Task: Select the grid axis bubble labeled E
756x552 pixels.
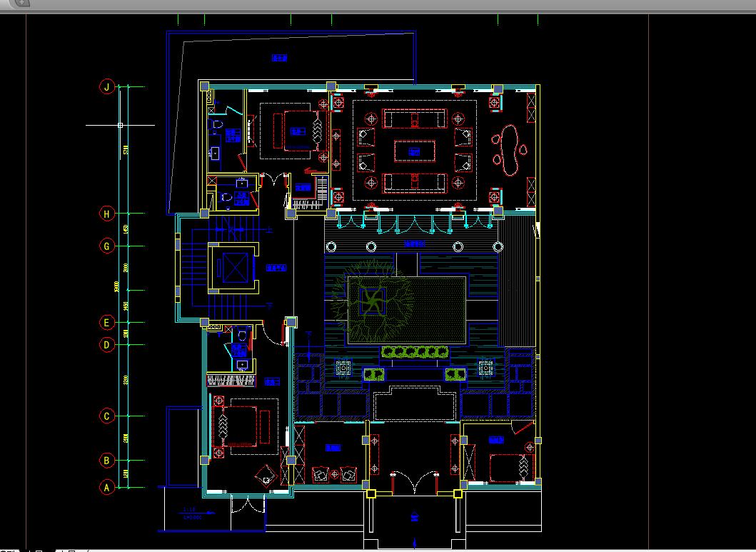Action: click(107, 323)
